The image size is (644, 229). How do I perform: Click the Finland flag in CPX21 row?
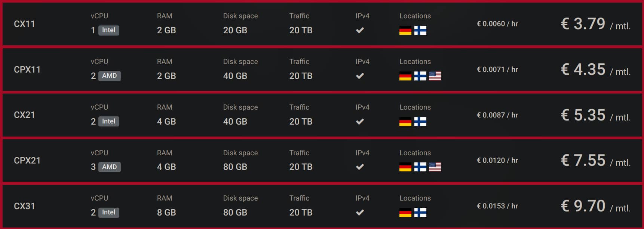click(x=420, y=167)
